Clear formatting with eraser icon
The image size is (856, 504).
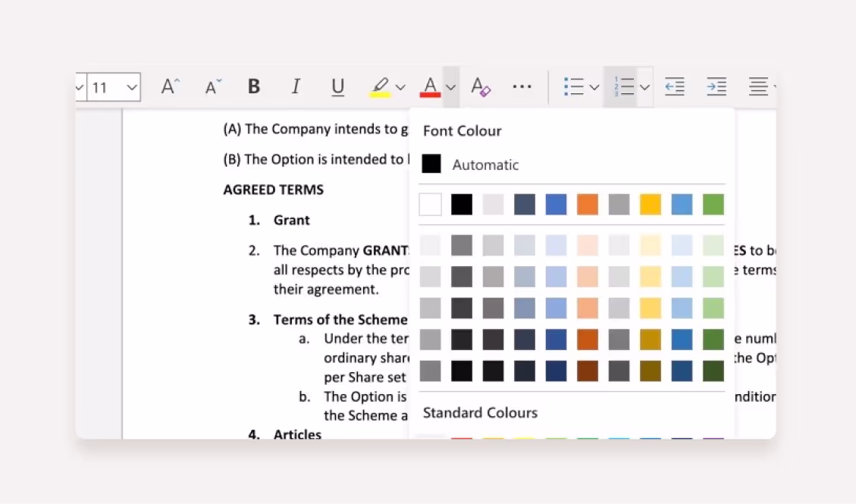tap(481, 87)
